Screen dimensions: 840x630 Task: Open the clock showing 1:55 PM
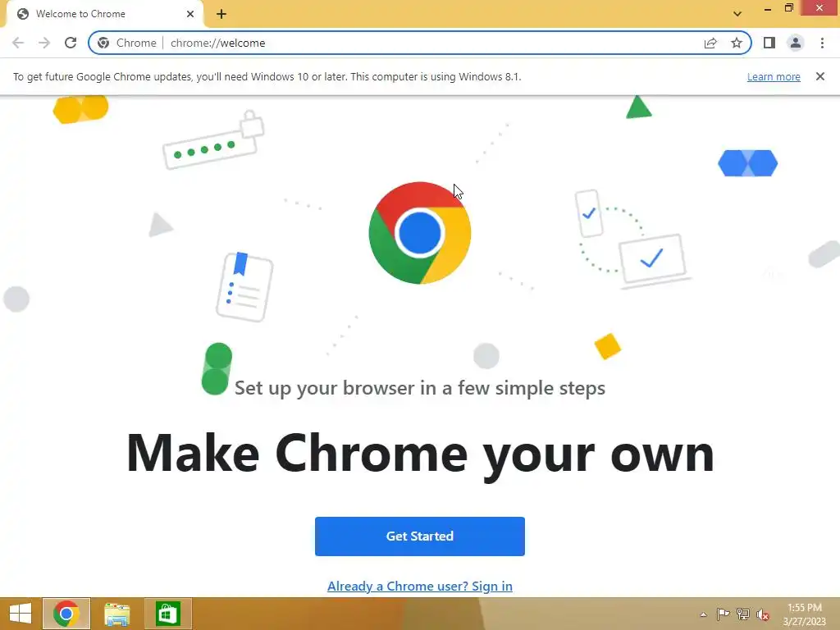804,614
